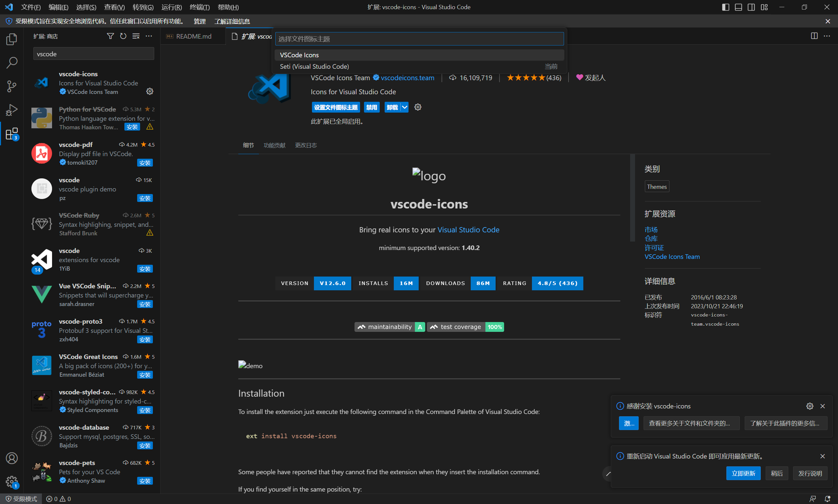Open extension page settings gear icon
Screen dimensions: 838x504
click(418, 107)
